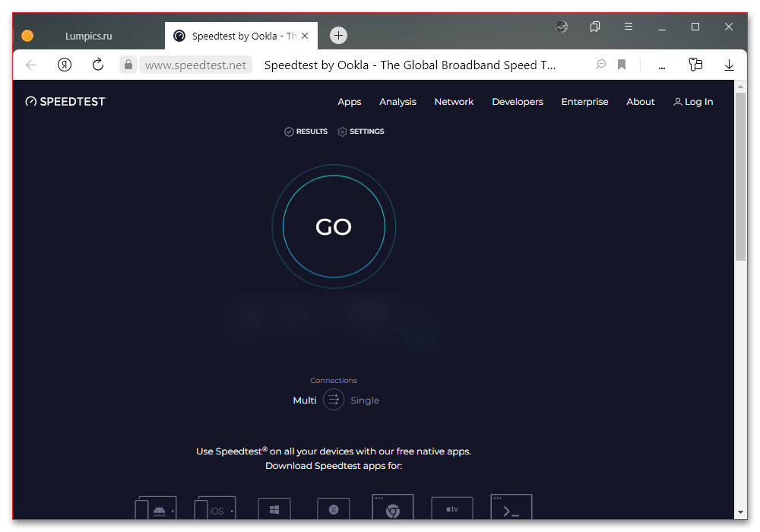This screenshot has width=760, height=532.
Task: Click the scrollbar down arrow
Action: pos(740,512)
